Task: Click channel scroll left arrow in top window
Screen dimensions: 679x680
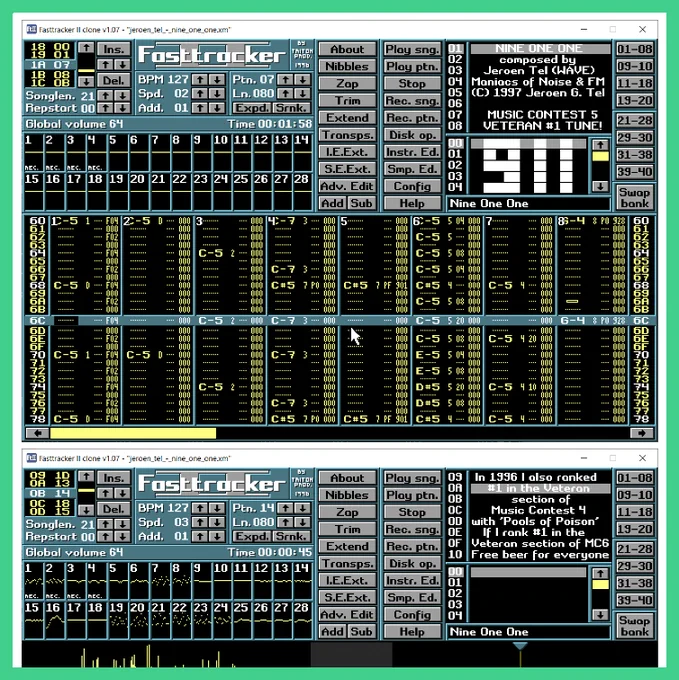Action: coord(37,433)
